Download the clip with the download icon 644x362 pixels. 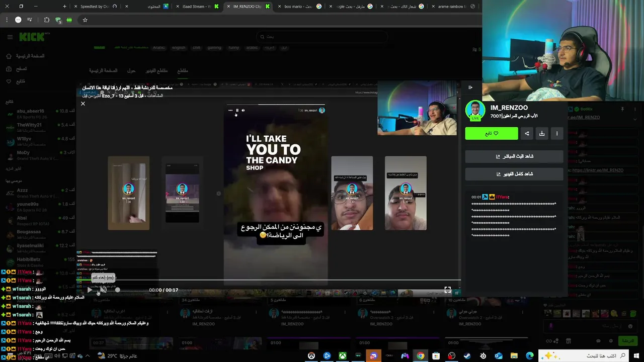pyautogui.click(x=542, y=133)
